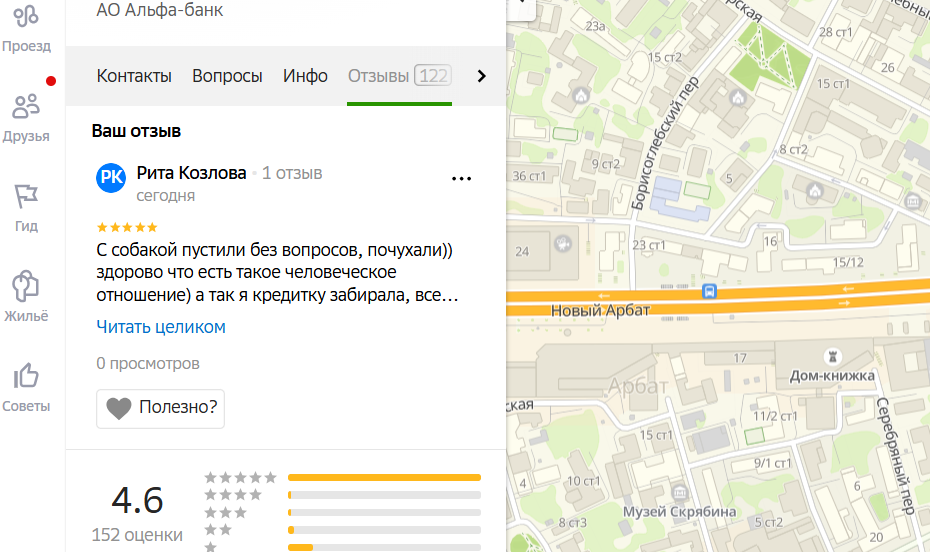Click the Борисоглебский пер street label
The width and height of the screenshot is (930, 552).
[x=664, y=143]
